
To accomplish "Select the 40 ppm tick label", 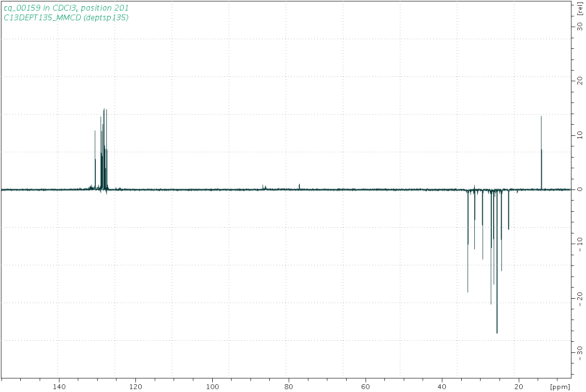I will pos(442,387).
